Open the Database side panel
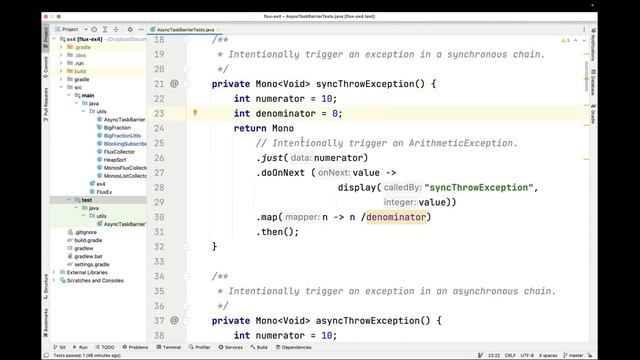The height and width of the screenshot is (360, 640). (593, 82)
